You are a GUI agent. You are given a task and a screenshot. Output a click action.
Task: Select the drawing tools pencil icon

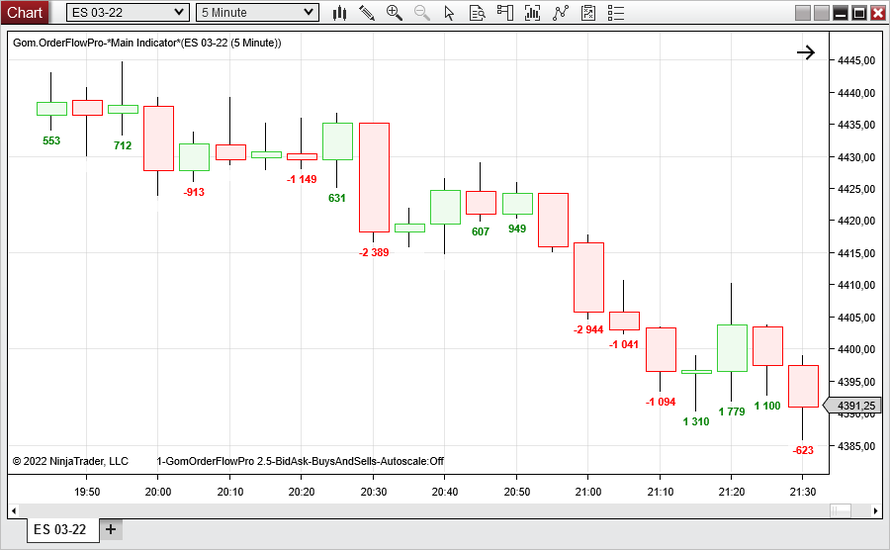(x=367, y=12)
